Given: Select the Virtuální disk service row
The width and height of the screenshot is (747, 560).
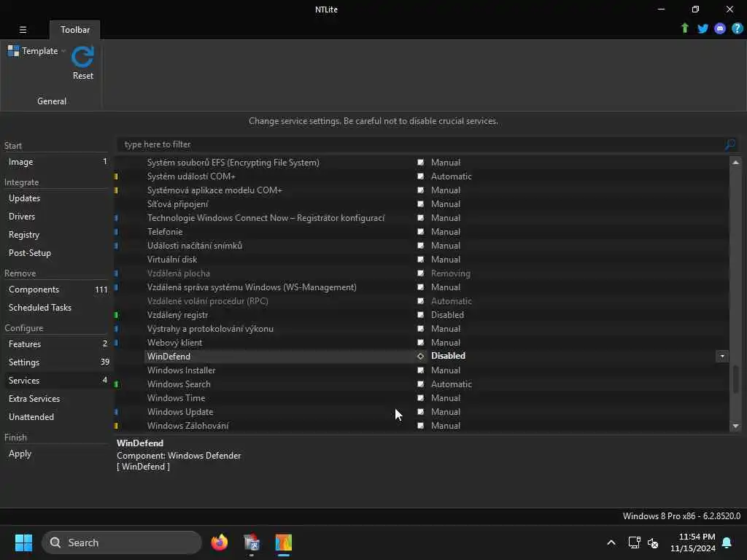Looking at the screenshot, I should [421, 259].
